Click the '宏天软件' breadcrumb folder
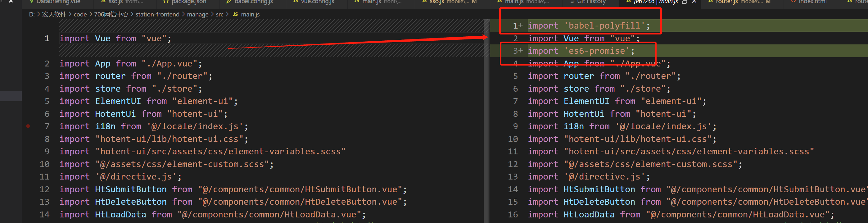The image size is (868, 223). (x=54, y=15)
